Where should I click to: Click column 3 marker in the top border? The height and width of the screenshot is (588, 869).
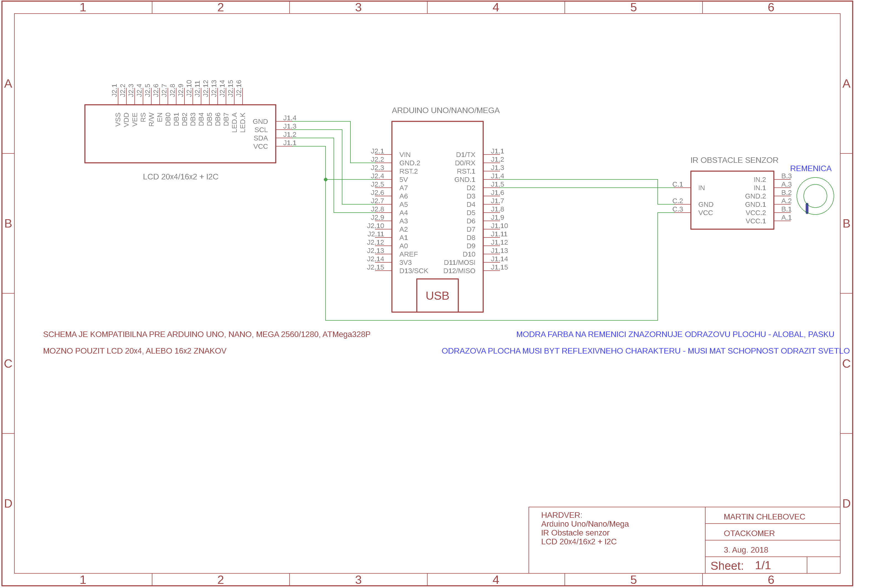358,7
